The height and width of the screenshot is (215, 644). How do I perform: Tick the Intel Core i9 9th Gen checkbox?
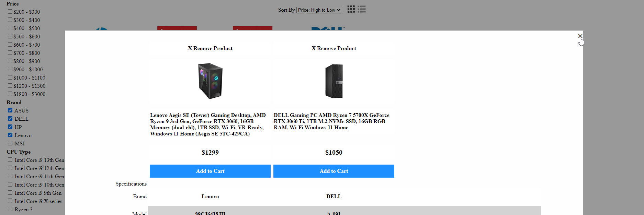point(10,193)
